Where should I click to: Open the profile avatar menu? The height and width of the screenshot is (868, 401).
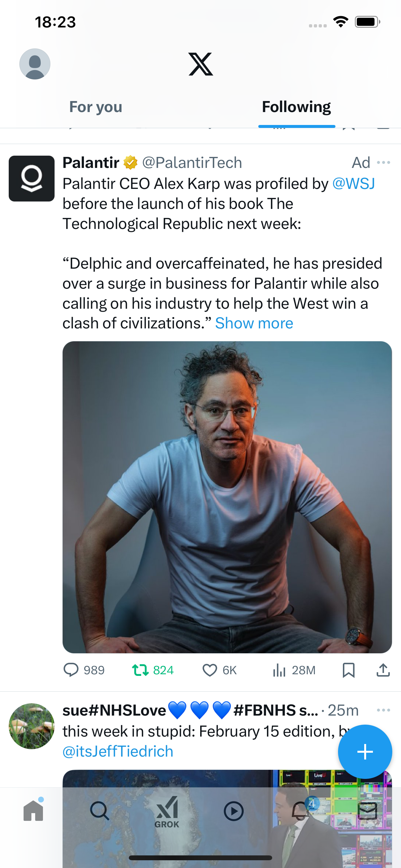click(35, 64)
